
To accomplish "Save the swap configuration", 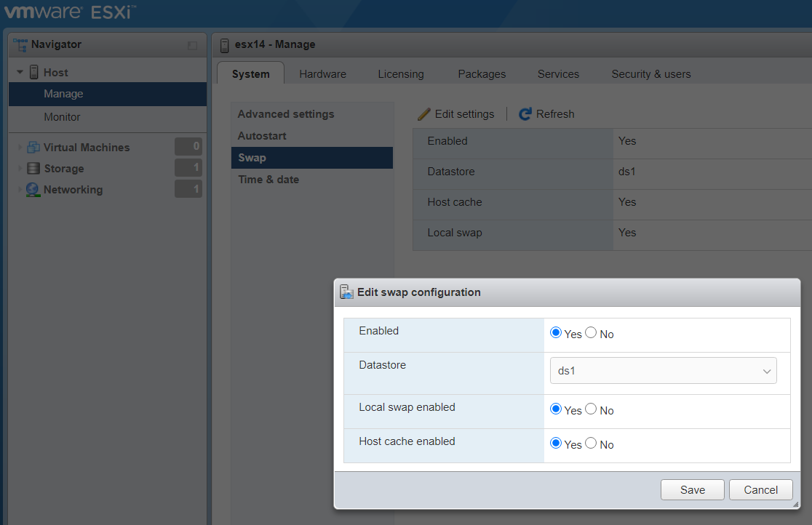I will point(693,490).
